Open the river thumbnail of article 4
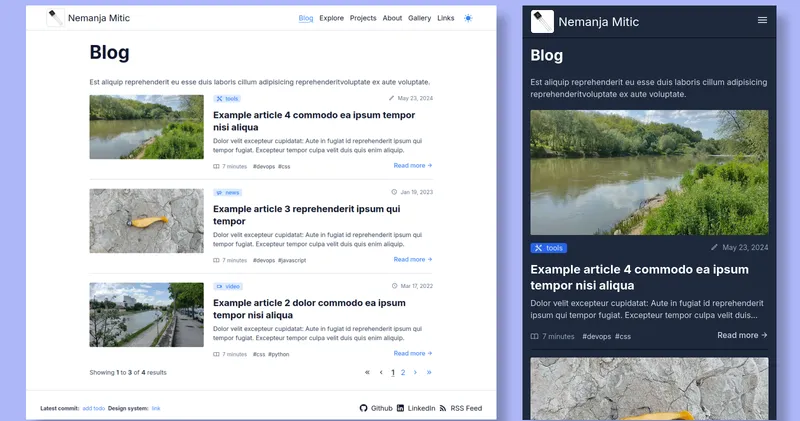 pos(146,127)
